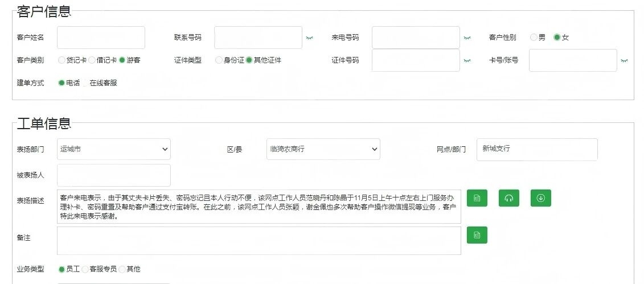Screen dimensions: 644x284
Task: Set 证件类型 to 身份证
Action: [x=219, y=60]
